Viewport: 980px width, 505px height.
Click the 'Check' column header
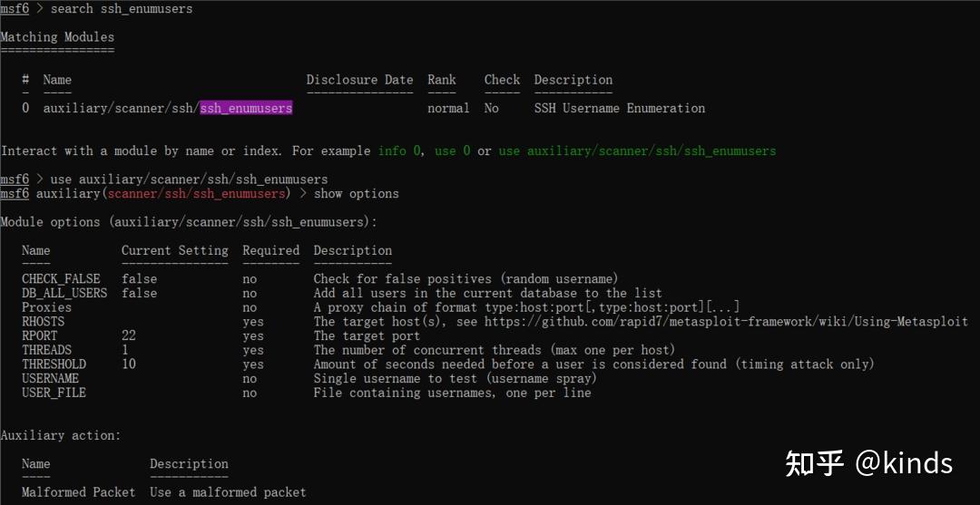pyautogui.click(x=502, y=80)
